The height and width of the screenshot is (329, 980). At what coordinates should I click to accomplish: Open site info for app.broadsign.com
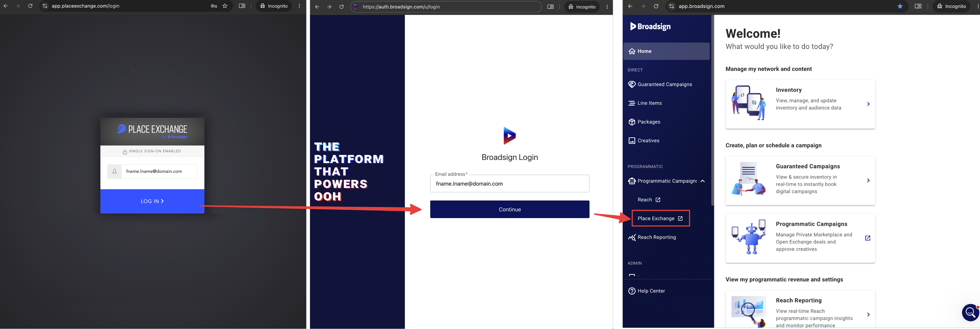(671, 6)
